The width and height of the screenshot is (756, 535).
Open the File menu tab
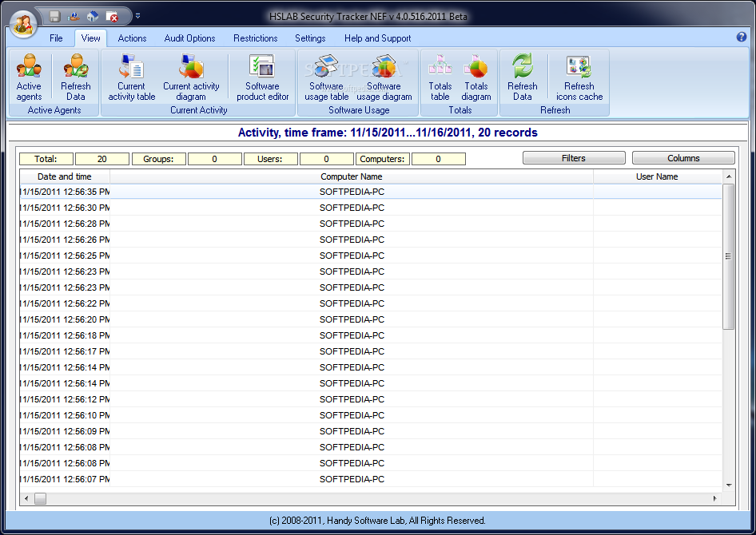(x=56, y=38)
